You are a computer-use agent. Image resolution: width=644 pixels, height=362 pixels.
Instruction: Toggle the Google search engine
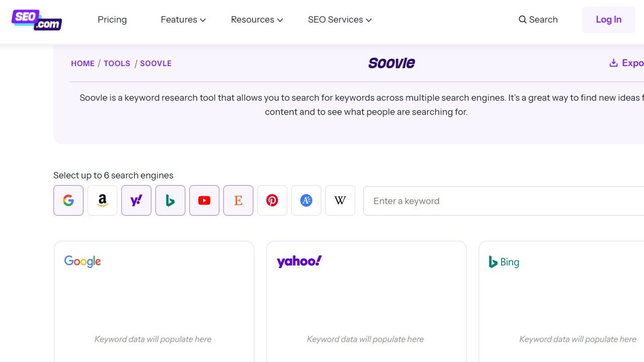coord(68,200)
